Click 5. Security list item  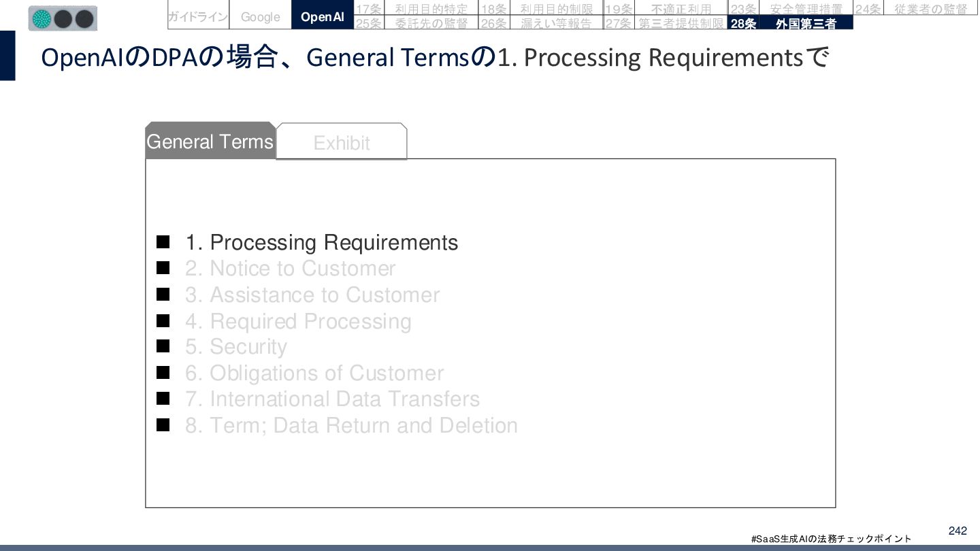coord(235,347)
